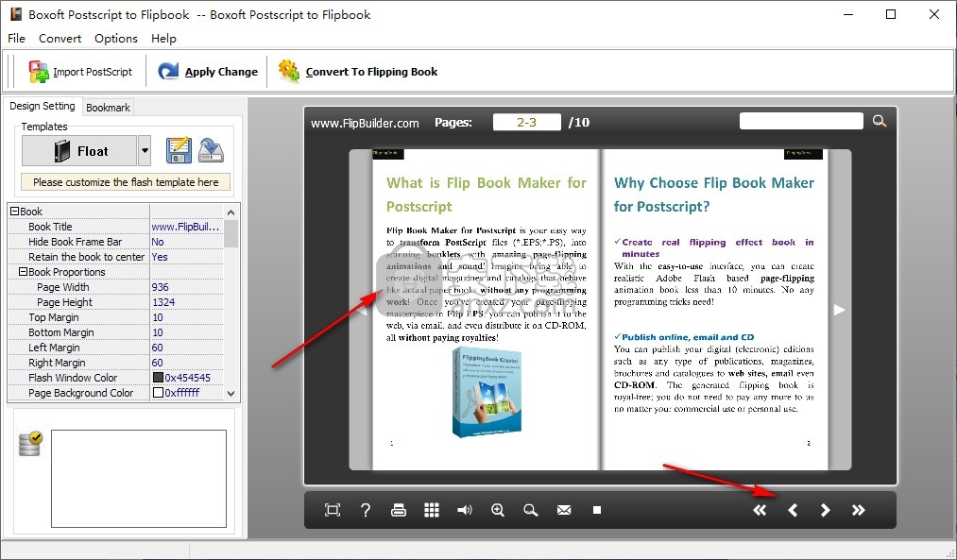The width and height of the screenshot is (957, 560).
Task: Click the Convert To Flipping Book gear icon
Action: tap(289, 72)
